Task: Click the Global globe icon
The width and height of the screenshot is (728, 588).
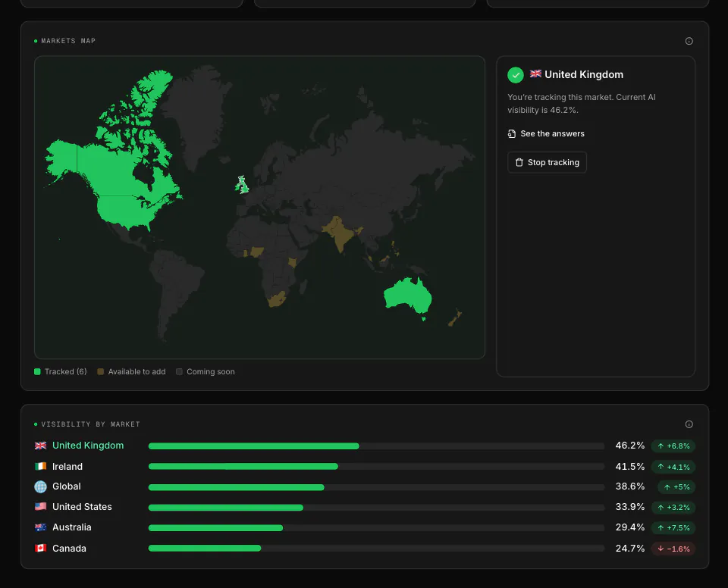Action: coord(40,486)
